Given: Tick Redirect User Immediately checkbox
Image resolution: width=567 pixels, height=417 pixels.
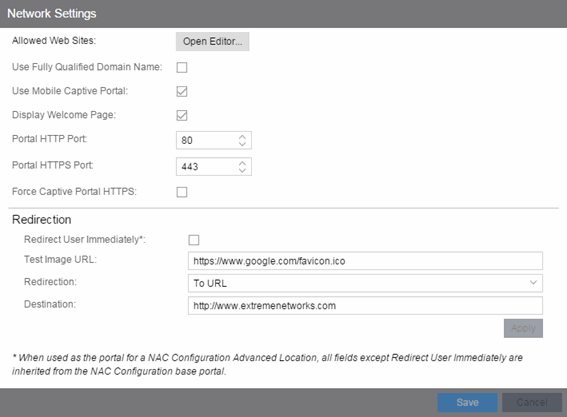Looking at the screenshot, I should (x=194, y=240).
